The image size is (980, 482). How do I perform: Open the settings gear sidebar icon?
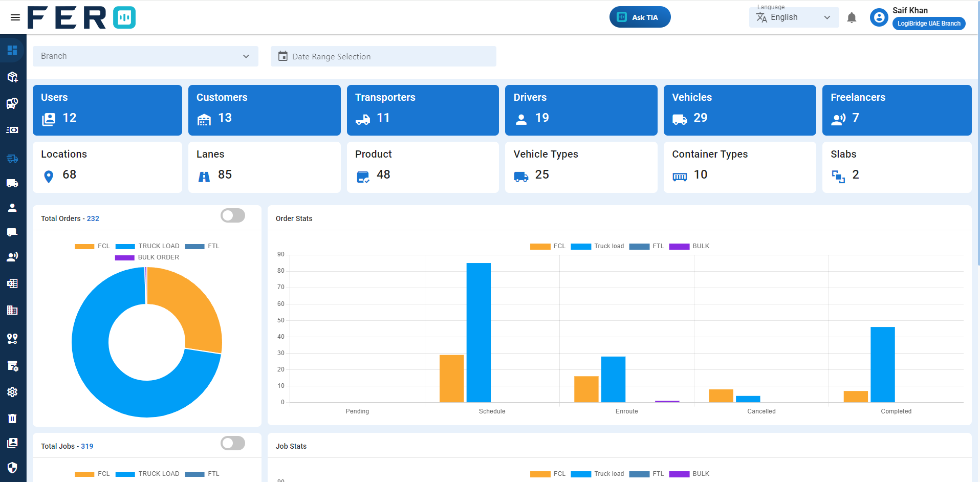[12, 392]
